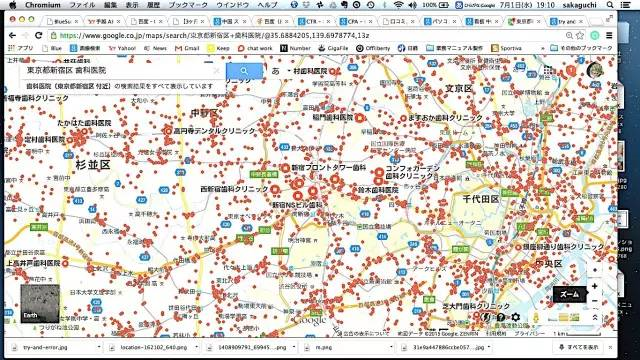Open the Maps settings gear icon
Image resolution: width=640 pixels, height=360 pixels.
point(516,317)
